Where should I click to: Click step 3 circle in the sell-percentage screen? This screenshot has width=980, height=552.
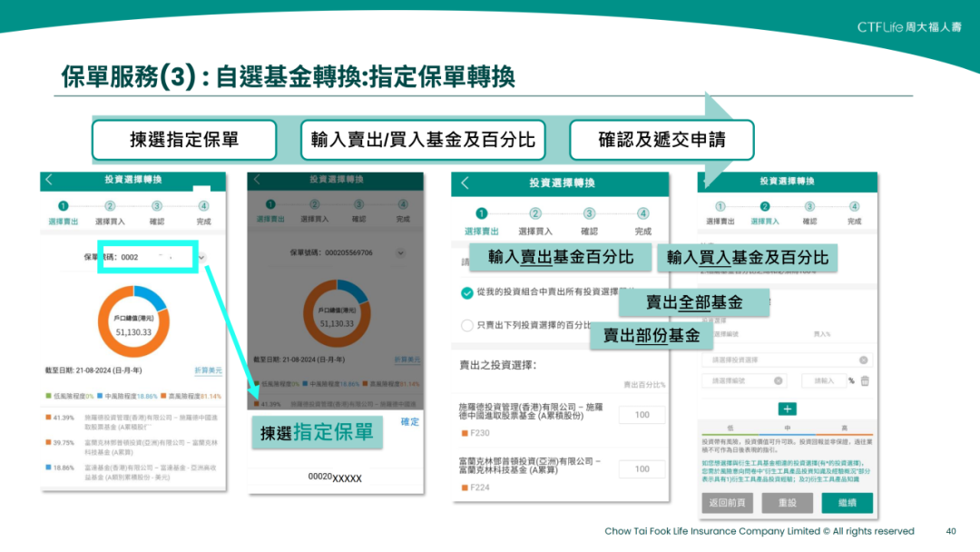589,213
